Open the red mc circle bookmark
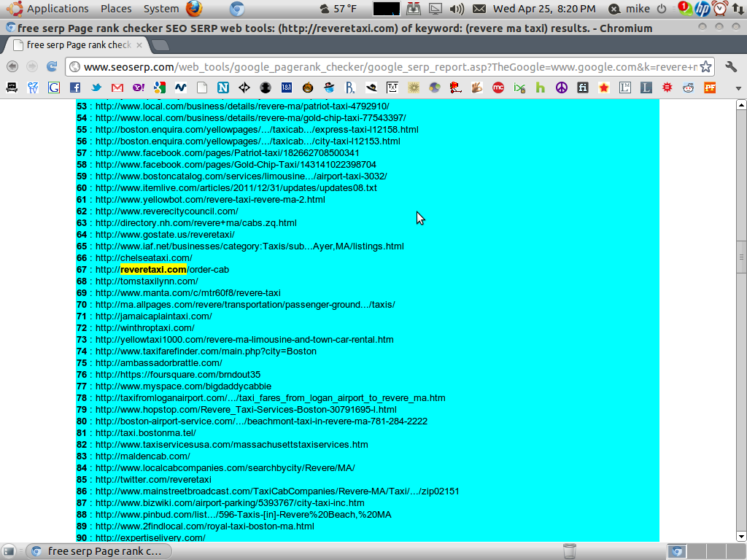 point(498,87)
